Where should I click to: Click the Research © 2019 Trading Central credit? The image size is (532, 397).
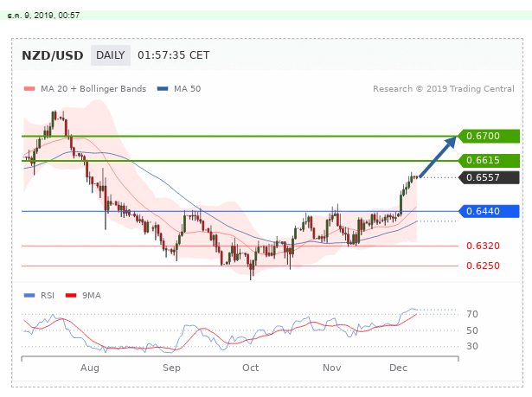coord(444,89)
